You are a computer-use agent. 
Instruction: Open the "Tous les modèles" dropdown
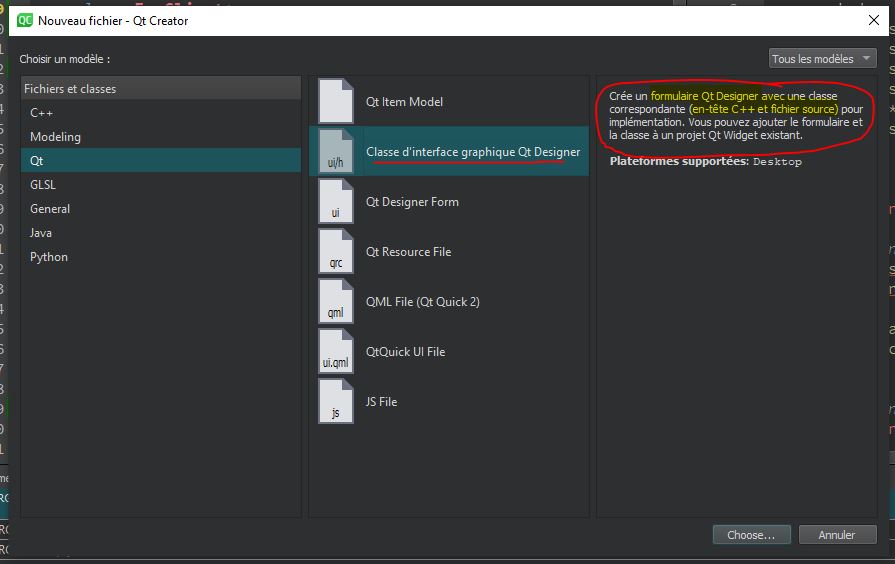pos(823,58)
